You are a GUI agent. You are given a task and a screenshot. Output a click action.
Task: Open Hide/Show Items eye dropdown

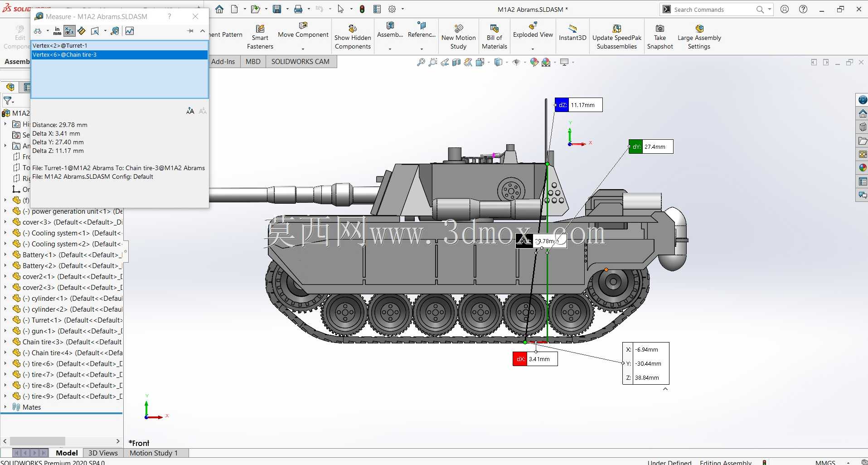pos(524,62)
